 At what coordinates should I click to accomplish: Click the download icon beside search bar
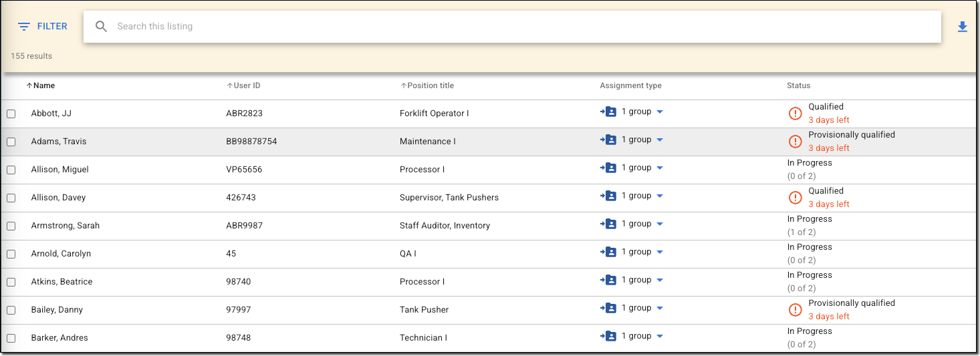click(962, 27)
